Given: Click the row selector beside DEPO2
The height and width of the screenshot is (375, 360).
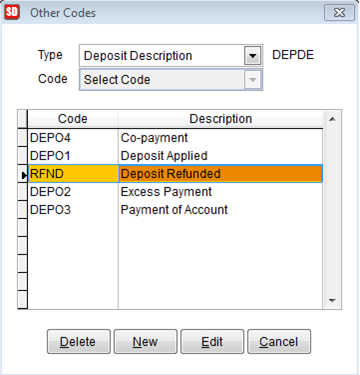Looking at the screenshot, I should (23, 192).
